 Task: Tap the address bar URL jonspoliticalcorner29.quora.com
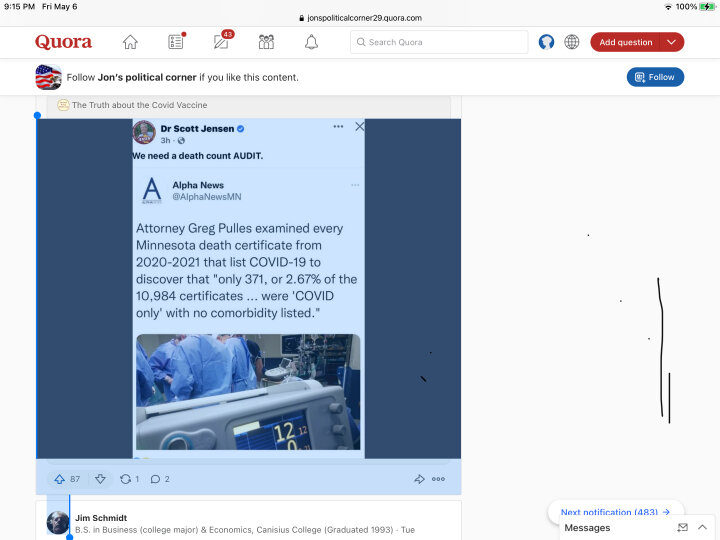360,18
